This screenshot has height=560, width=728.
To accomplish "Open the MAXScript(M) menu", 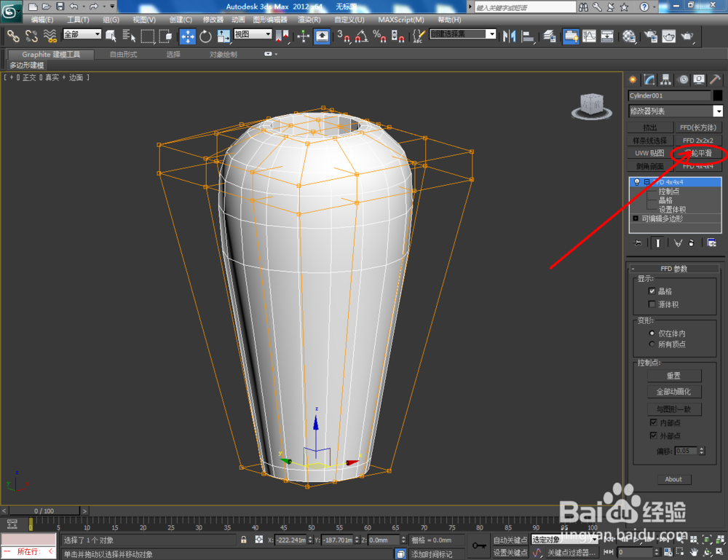I will 400,20.
